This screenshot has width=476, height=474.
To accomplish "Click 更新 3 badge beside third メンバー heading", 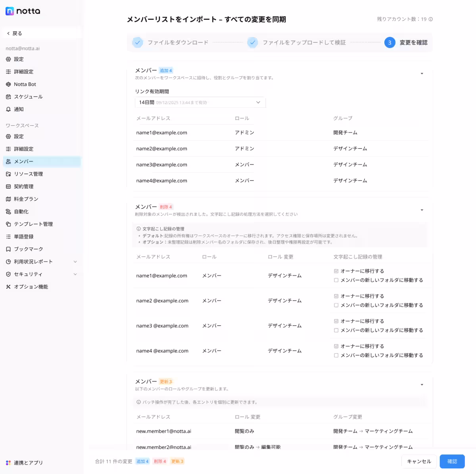I will point(166,382).
